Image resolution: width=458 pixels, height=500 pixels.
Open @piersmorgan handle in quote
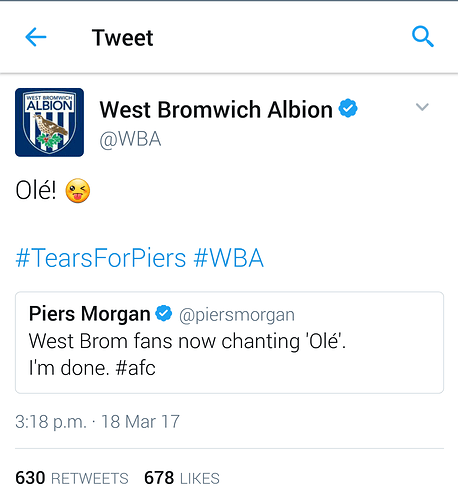(x=237, y=315)
